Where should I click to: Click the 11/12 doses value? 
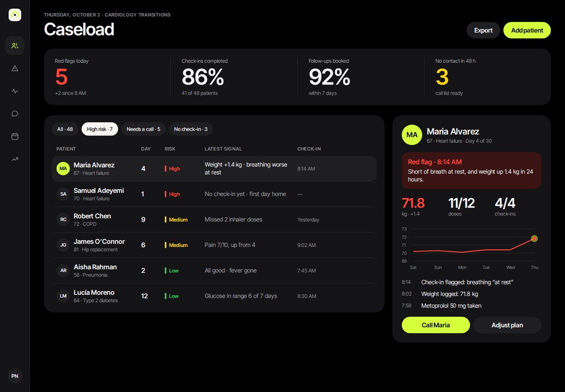coord(461,203)
